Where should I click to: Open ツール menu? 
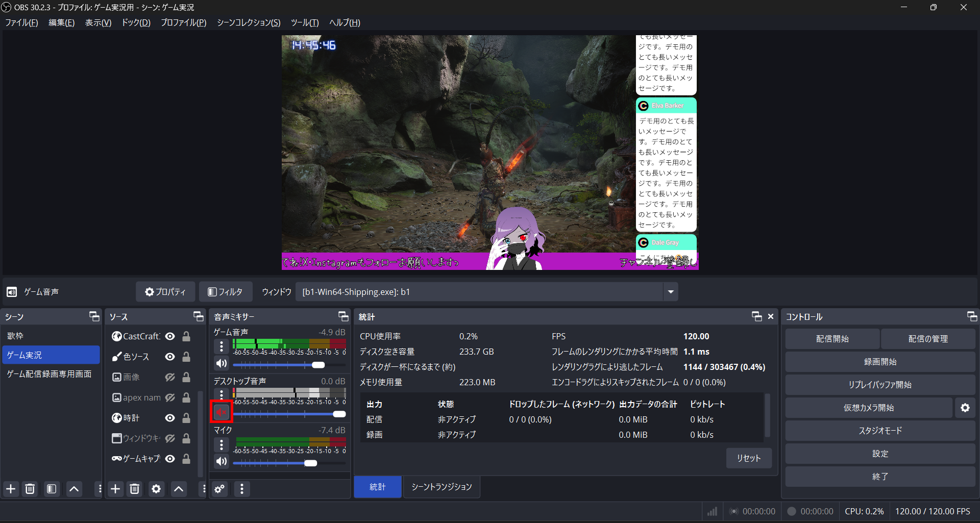point(305,22)
